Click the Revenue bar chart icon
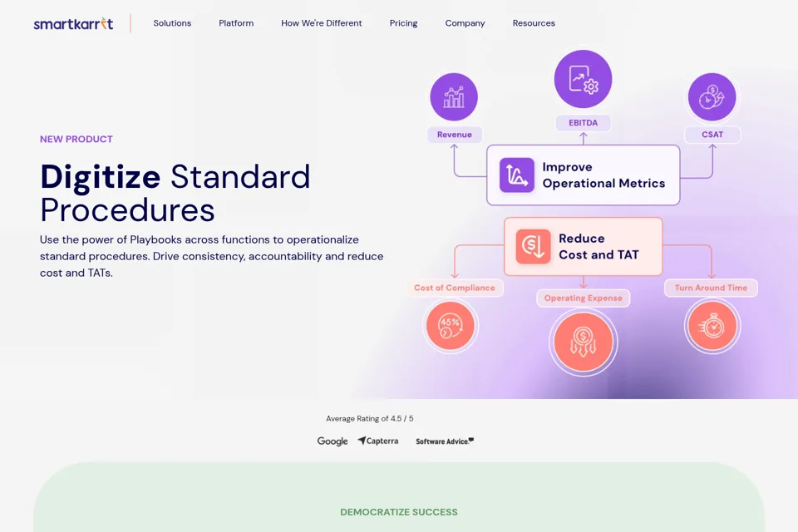This screenshot has width=798, height=532. tap(454, 96)
